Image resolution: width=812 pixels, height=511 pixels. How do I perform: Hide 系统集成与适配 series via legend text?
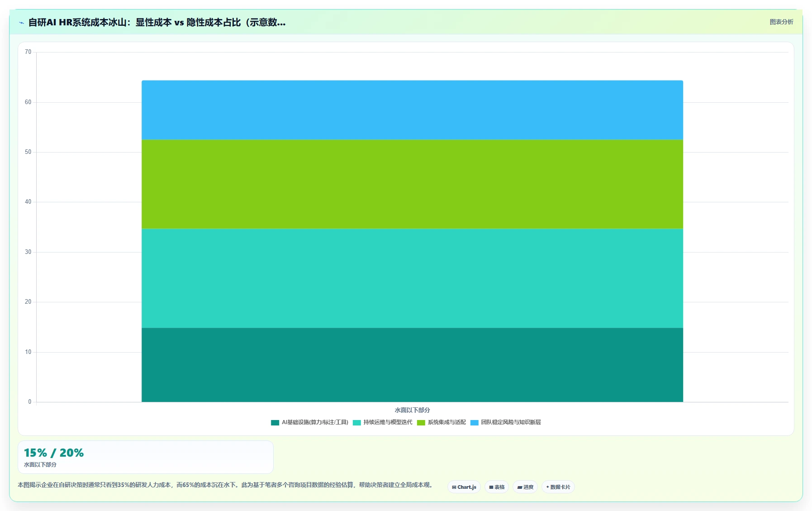(446, 422)
